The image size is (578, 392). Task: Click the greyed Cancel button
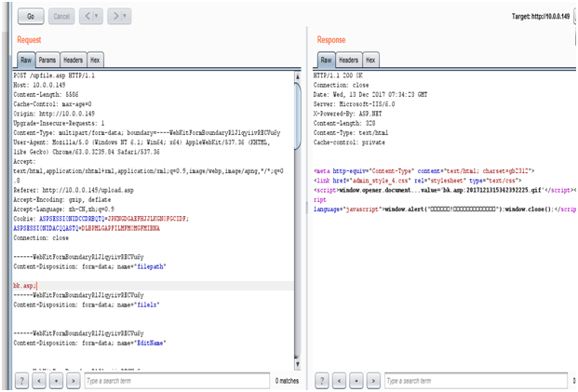coord(61,16)
